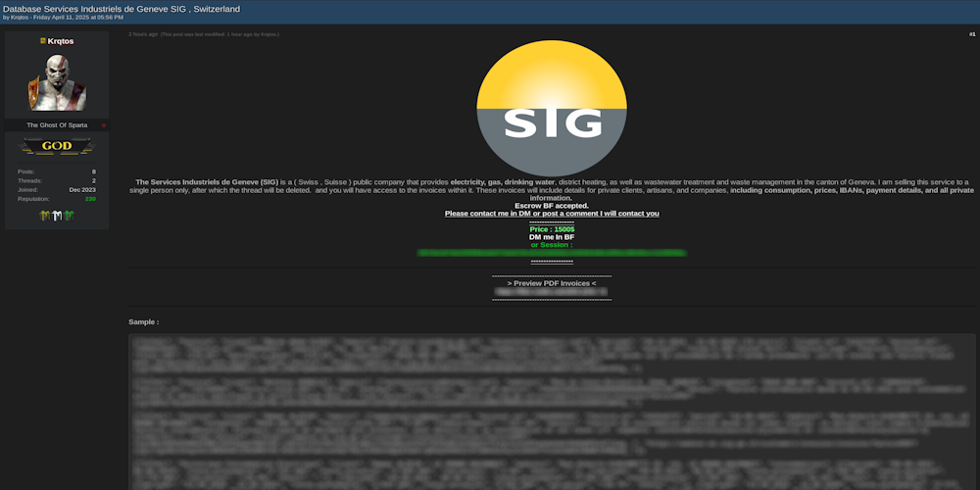Click the Posts count value 8

[93, 171]
